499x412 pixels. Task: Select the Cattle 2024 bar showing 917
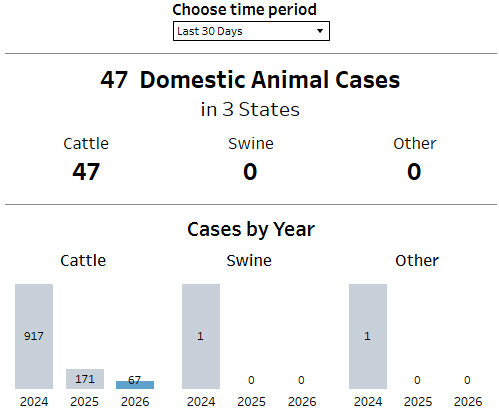pyautogui.click(x=34, y=336)
